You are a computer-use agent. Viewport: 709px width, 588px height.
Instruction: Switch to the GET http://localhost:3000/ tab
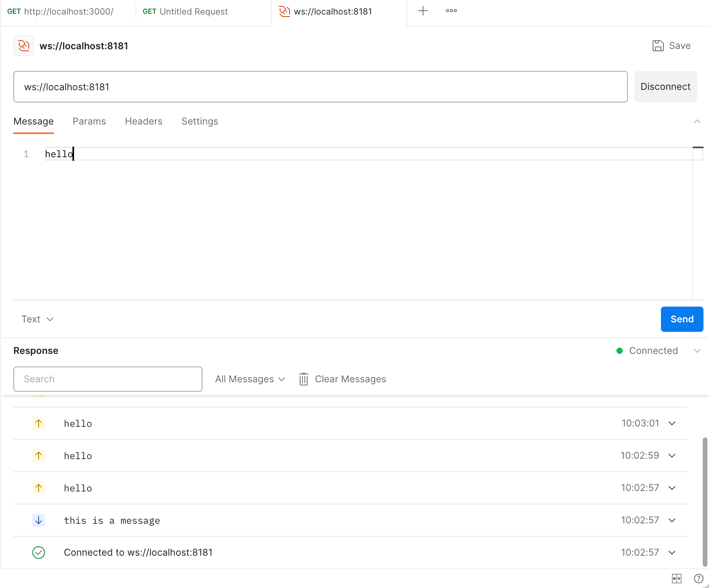click(68, 12)
